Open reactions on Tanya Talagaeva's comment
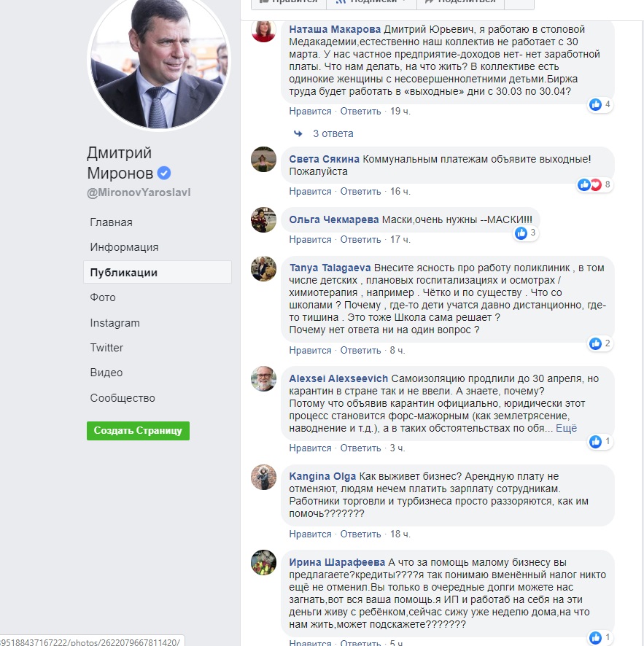This screenshot has width=644, height=646. (x=600, y=343)
